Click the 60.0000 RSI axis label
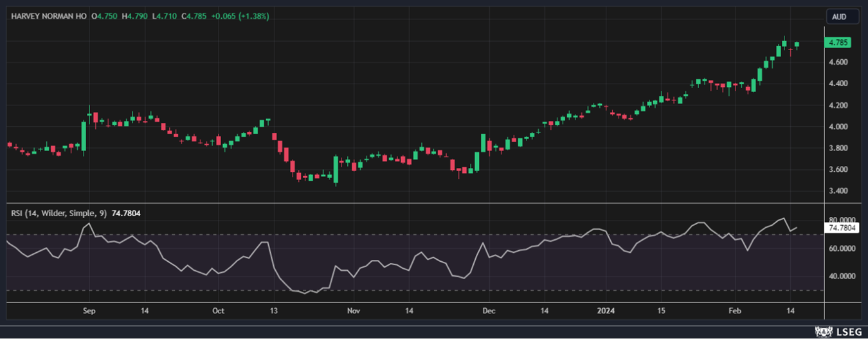Viewport: 868px width, 339px height. coord(841,248)
